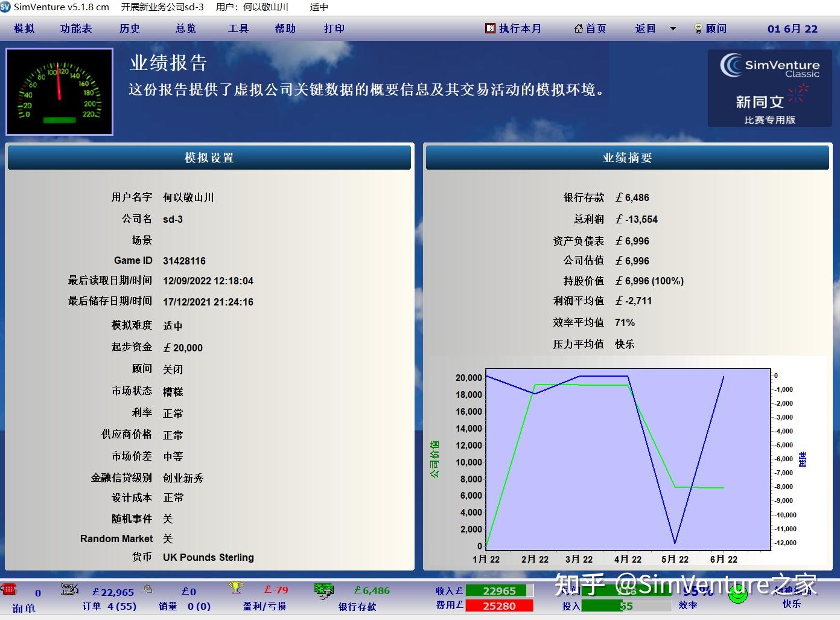Click the green 收入 bar showing 22965

500,591
